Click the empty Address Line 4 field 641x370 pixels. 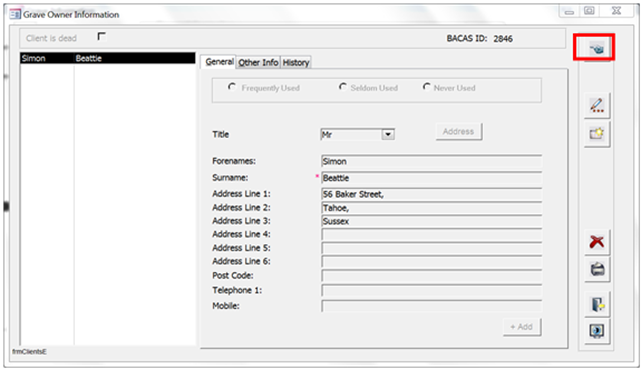point(431,235)
